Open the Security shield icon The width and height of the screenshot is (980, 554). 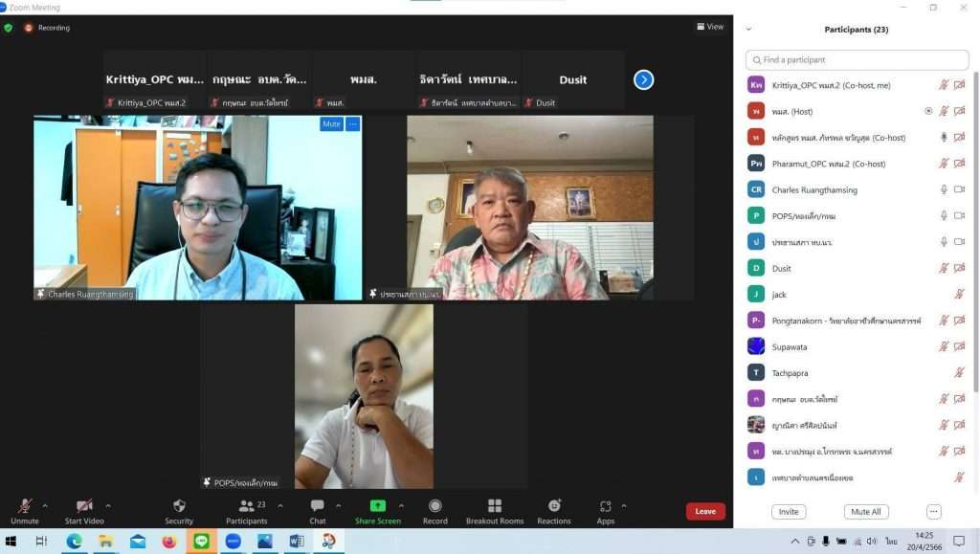click(179, 506)
